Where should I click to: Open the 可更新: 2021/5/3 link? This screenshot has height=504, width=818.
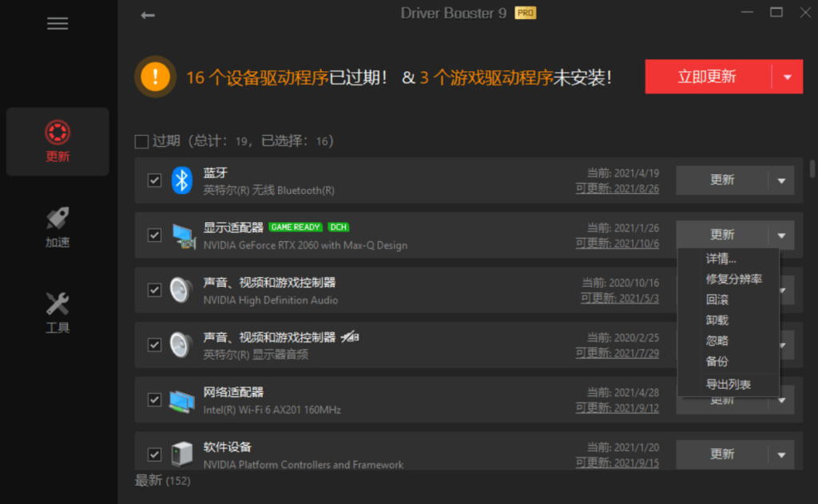point(620,298)
